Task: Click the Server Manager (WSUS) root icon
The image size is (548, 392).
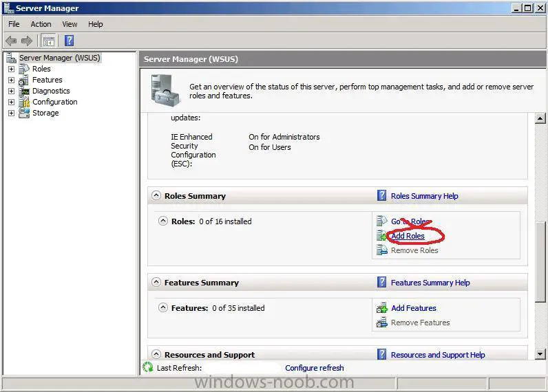Action: click(x=11, y=58)
